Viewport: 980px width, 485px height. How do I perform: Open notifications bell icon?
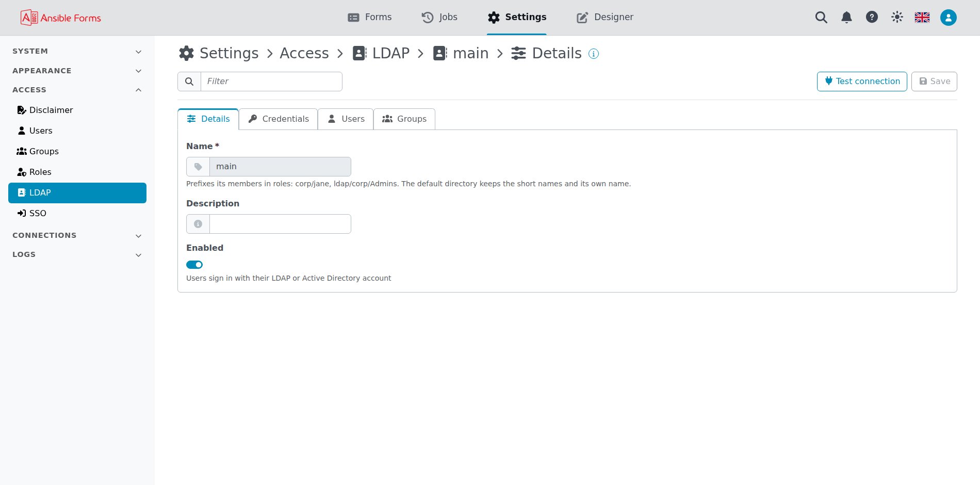tap(846, 18)
